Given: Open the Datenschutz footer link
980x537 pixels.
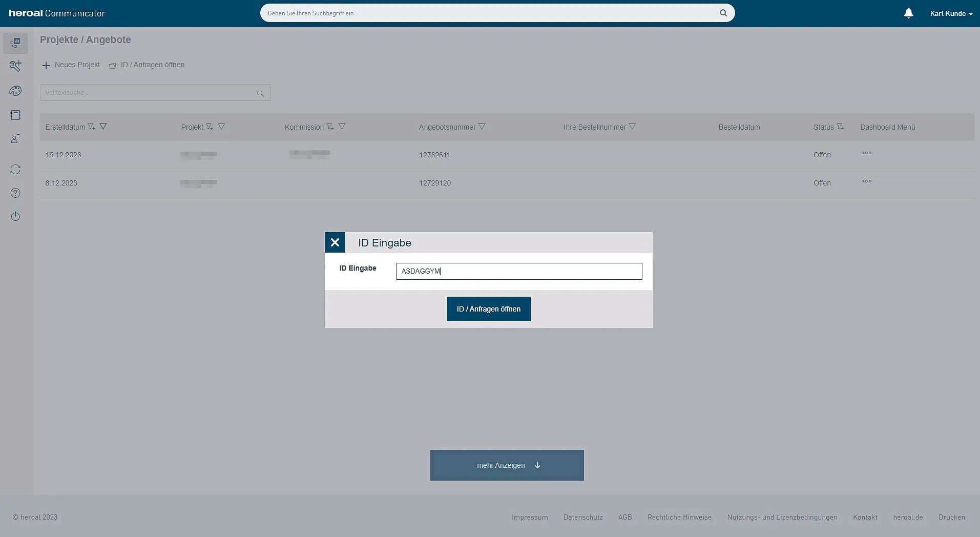Looking at the screenshot, I should 583,517.
